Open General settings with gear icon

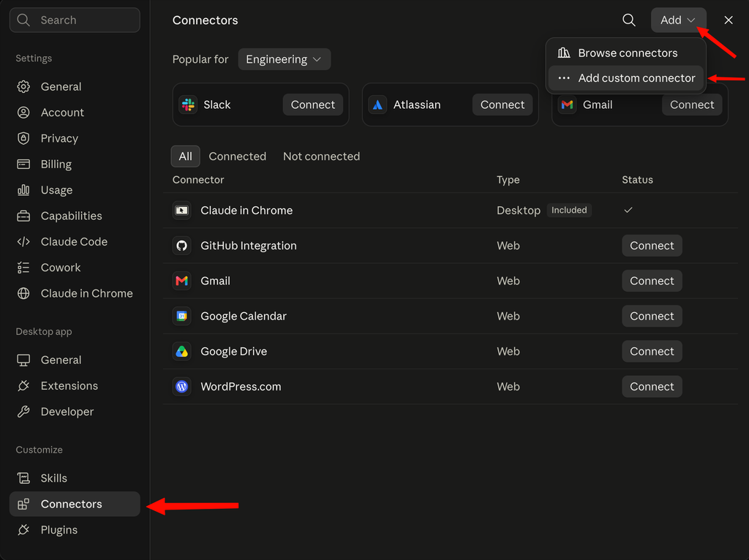pos(75,86)
